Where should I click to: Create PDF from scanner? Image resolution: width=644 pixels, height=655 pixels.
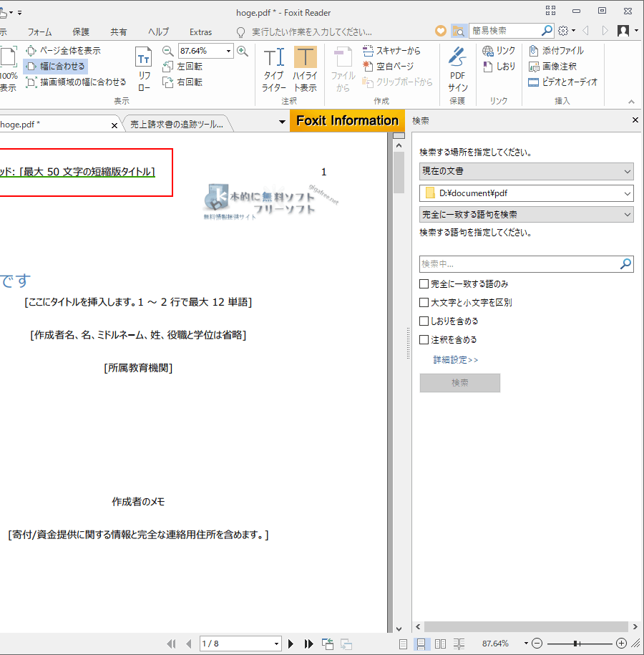(x=391, y=51)
